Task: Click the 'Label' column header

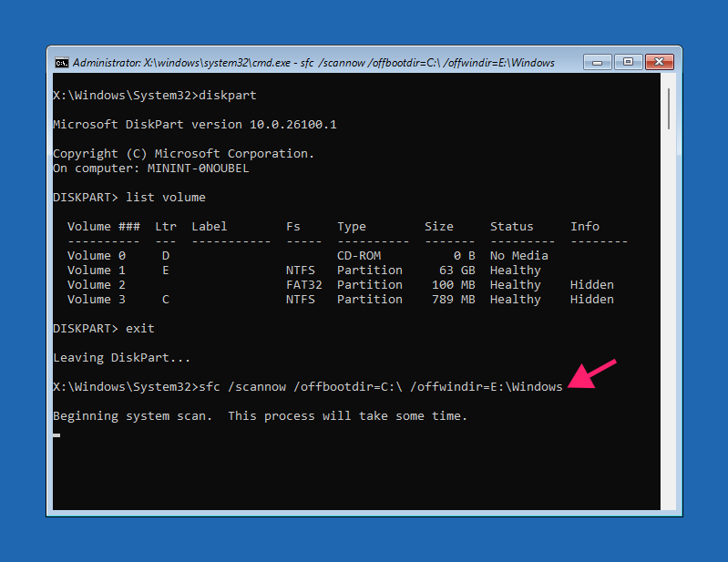Action: [210, 227]
